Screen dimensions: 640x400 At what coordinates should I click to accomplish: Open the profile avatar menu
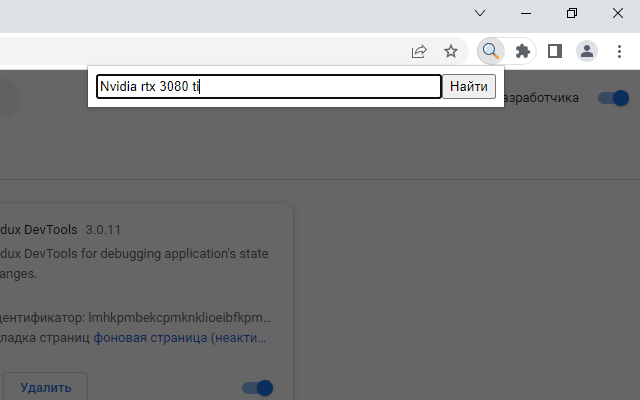587,51
